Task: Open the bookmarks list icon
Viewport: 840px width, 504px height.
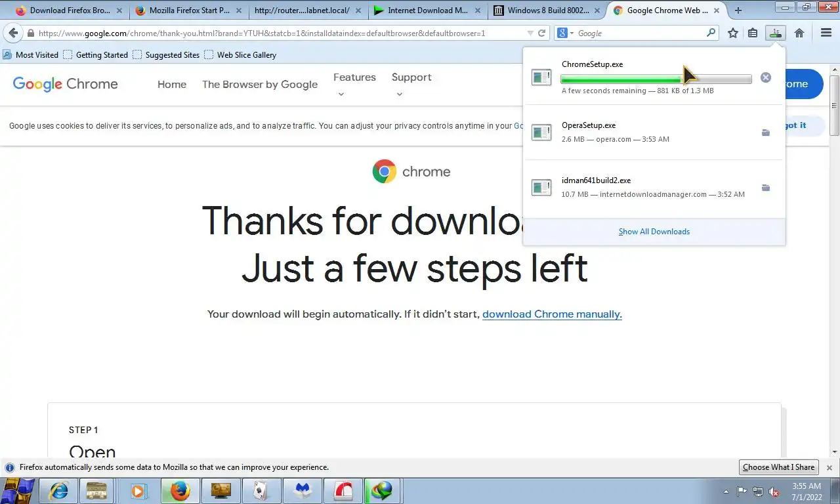Action: click(x=753, y=33)
